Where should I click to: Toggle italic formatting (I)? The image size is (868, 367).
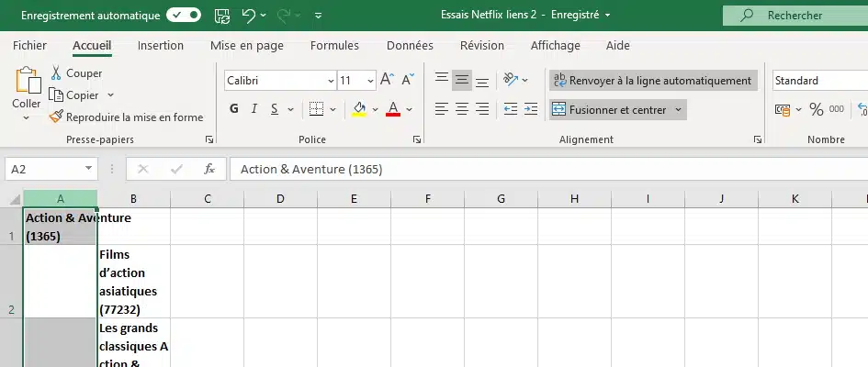[x=254, y=109]
